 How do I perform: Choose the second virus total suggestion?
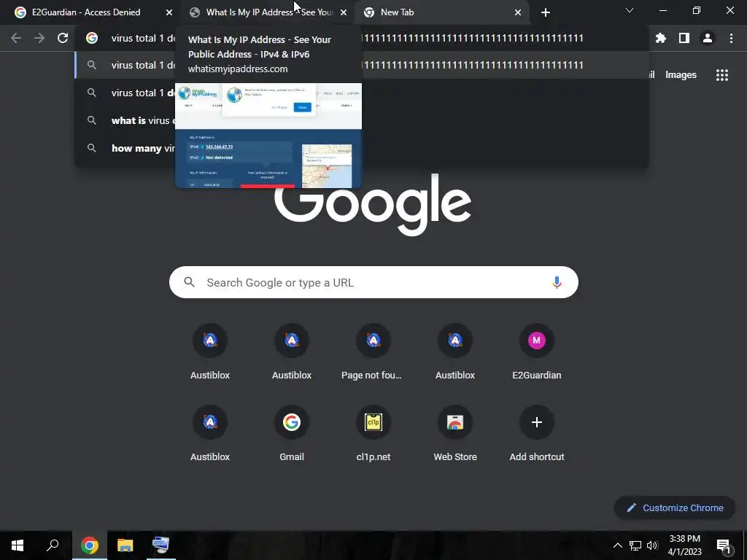pos(362,93)
